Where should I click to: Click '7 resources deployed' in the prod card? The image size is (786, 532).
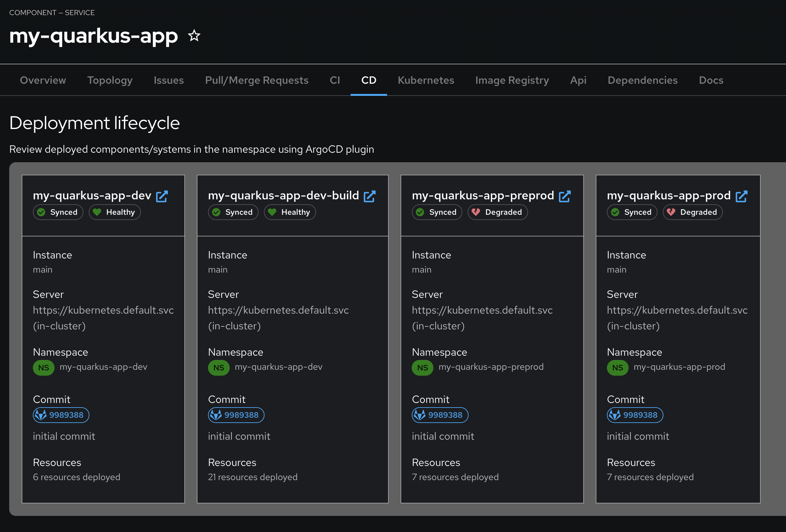tap(650, 477)
